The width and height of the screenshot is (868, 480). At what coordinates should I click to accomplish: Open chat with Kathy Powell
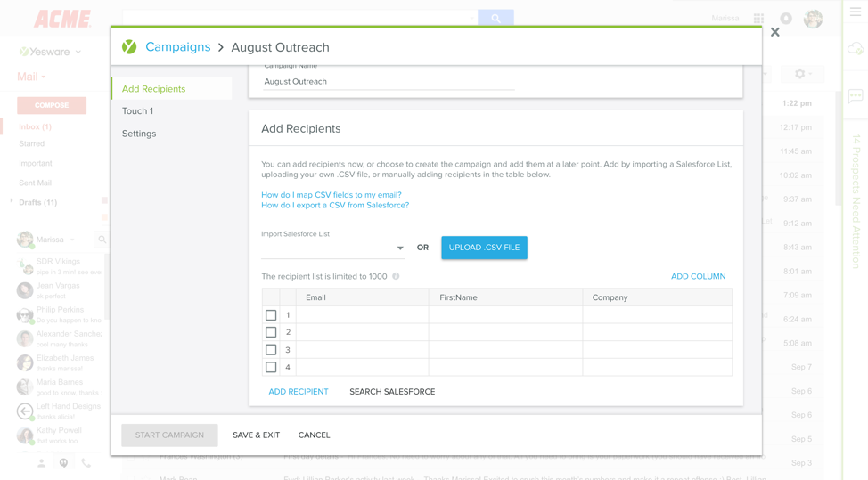[x=60, y=435]
